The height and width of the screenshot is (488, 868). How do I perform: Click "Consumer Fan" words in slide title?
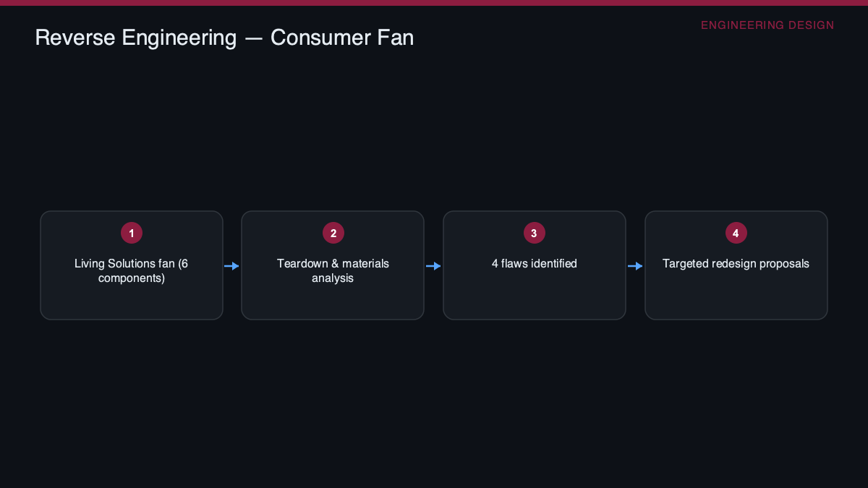342,38
